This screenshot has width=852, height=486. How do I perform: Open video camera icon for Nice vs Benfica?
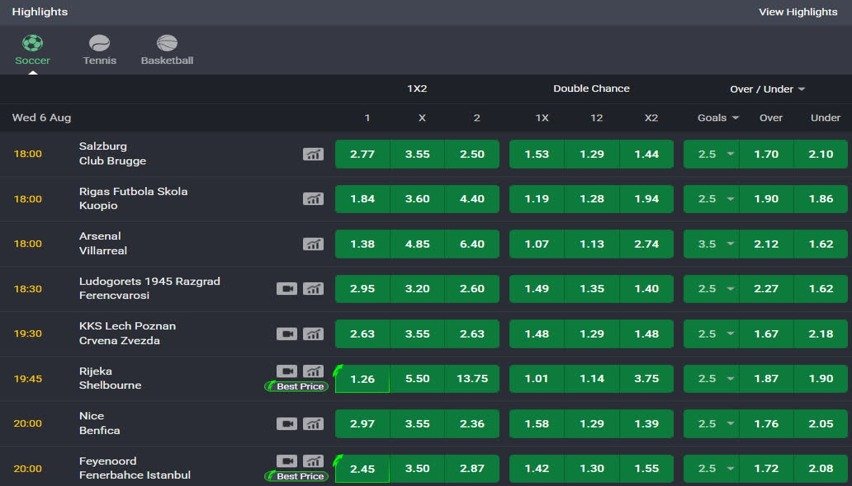click(287, 423)
